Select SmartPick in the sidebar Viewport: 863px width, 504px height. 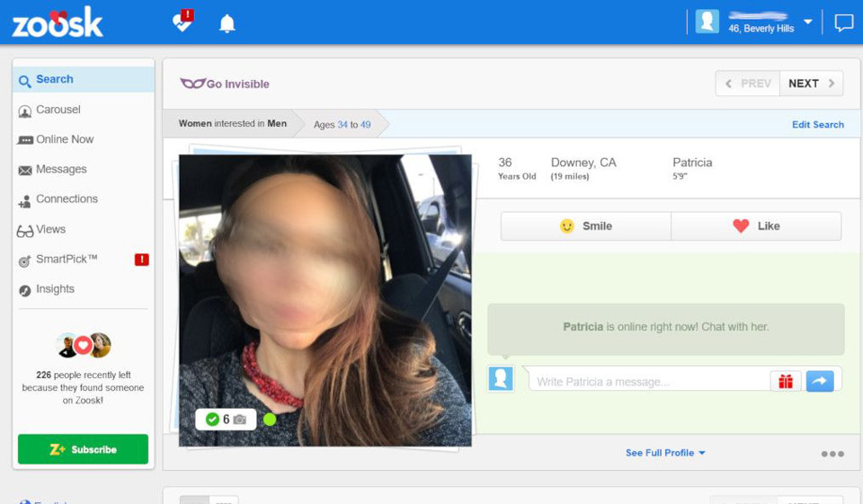point(66,259)
